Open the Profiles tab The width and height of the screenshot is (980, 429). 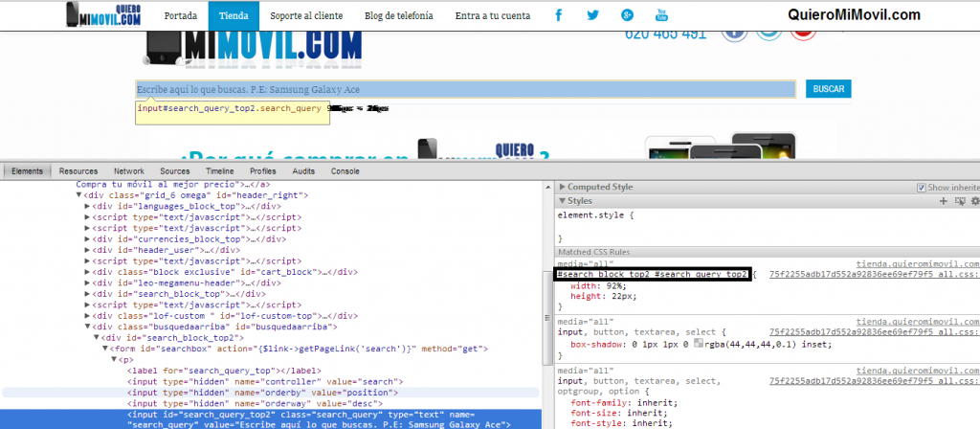click(263, 170)
